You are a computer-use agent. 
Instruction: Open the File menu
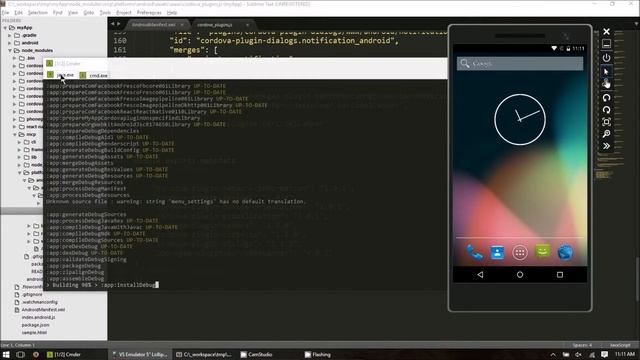coord(5,13)
